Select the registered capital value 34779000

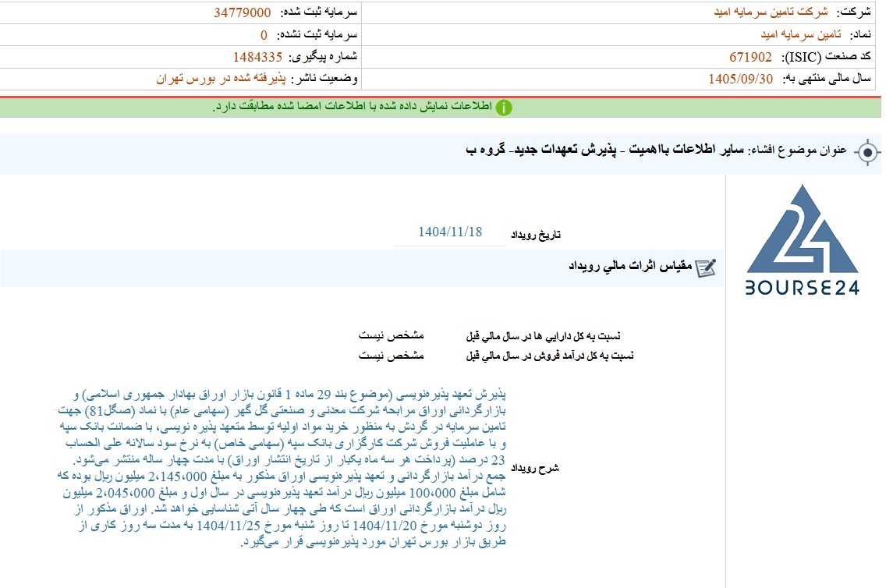[243, 12]
